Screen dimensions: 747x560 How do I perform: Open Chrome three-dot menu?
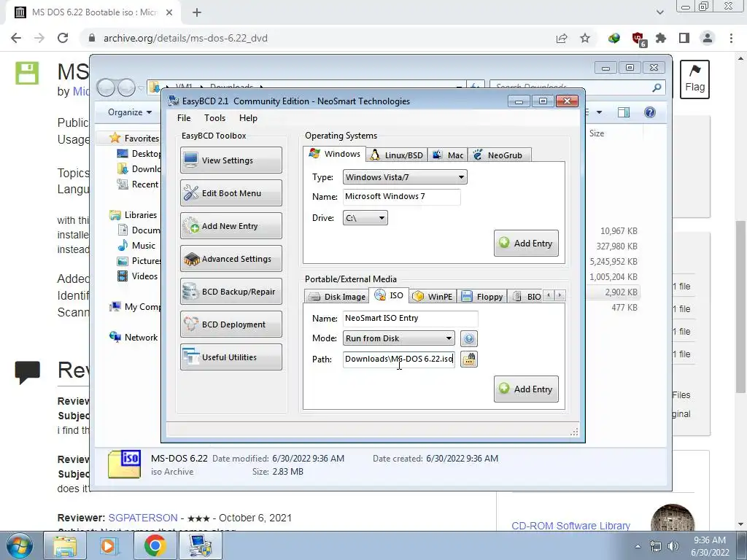click(x=731, y=38)
